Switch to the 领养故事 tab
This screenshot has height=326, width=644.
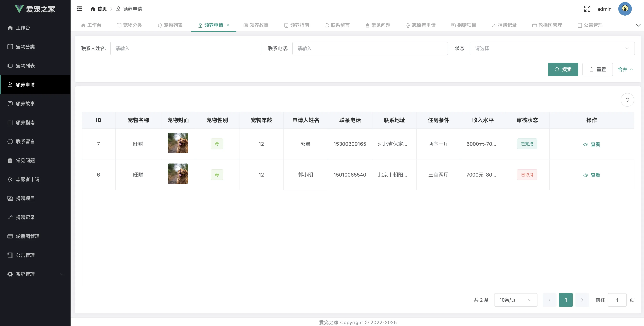tap(256, 25)
